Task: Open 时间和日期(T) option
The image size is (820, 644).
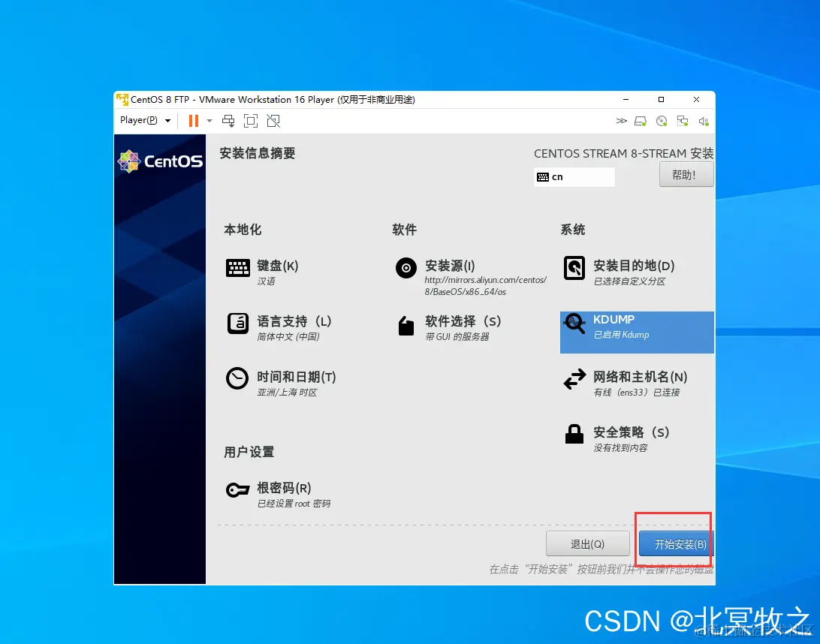Action: tap(297, 377)
